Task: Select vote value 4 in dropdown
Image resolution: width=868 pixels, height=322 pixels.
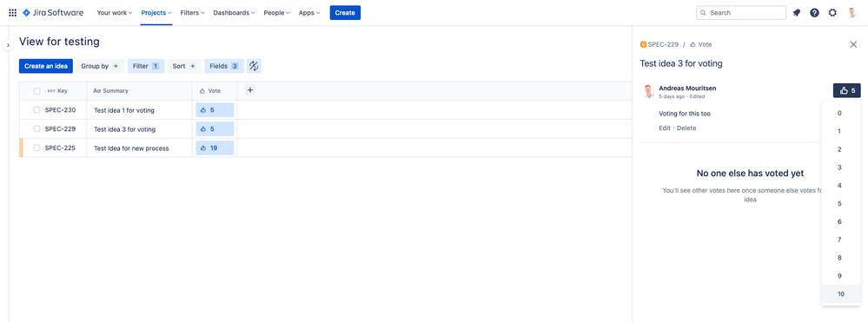Action: tap(840, 186)
